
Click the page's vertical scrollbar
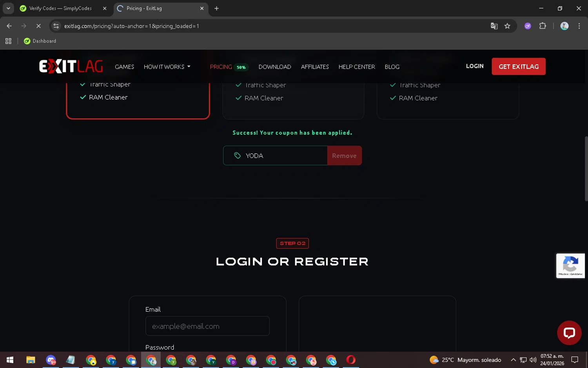[x=586, y=169]
